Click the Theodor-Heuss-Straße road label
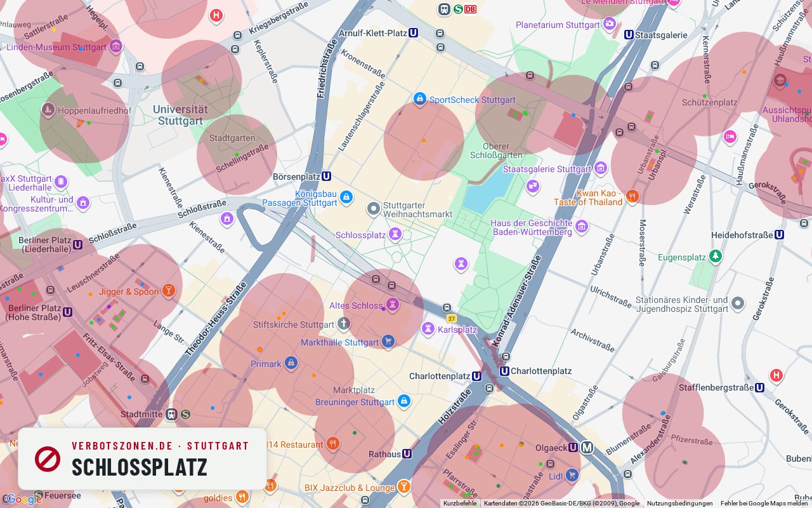This screenshot has width=812, height=508. [216, 318]
